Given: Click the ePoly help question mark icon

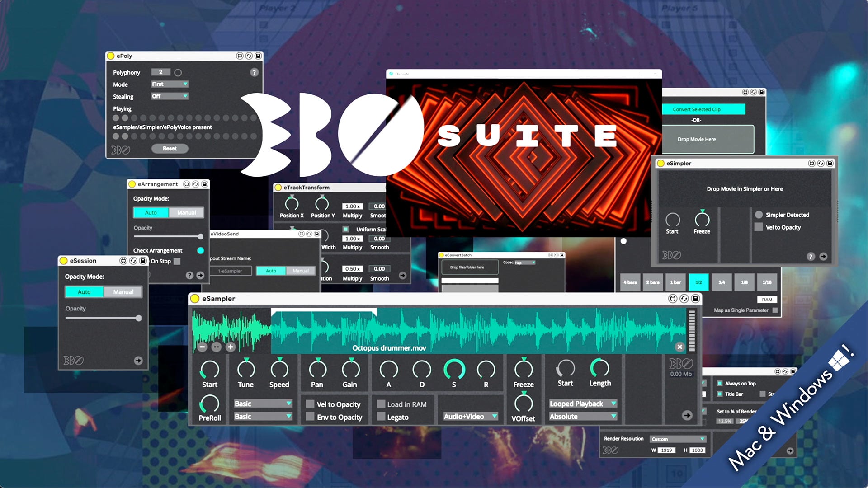Looking at the screenshot, I should (x=254, y=72).
